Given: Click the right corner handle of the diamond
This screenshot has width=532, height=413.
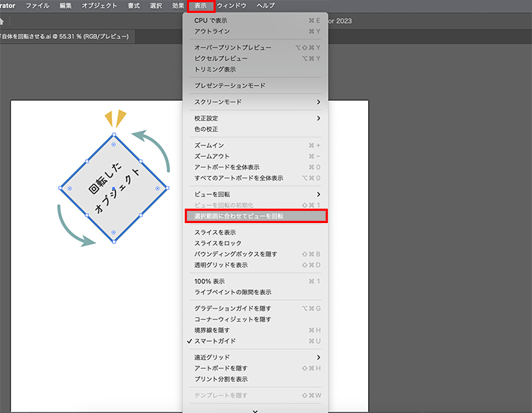Looking at the screenshot, I should 167,188.
